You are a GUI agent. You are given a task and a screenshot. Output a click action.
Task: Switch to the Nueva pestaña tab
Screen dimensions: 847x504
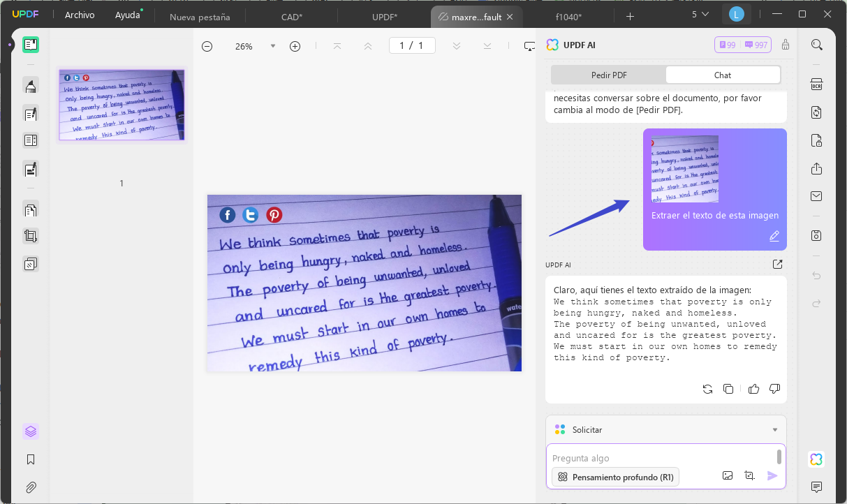200,17
